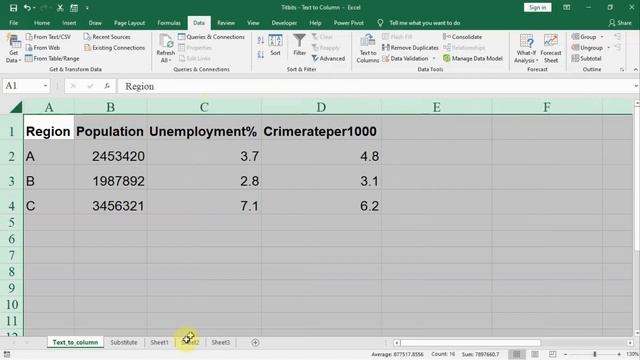Click the zoom in plus button
Viewport: 640px width, 360px height.
tap(619, 354)
